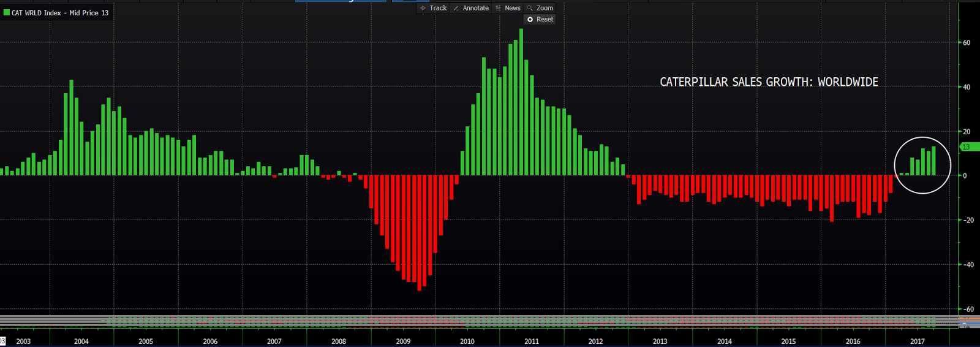Click the 2009 year label
The width and height of the screenshot is (980, 347).
tap(403, 341)
